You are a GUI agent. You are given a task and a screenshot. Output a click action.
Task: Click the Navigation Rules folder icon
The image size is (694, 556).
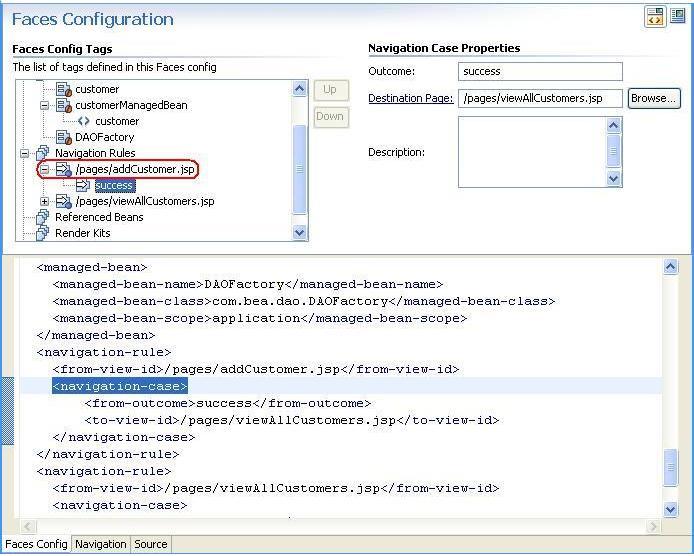42,153
